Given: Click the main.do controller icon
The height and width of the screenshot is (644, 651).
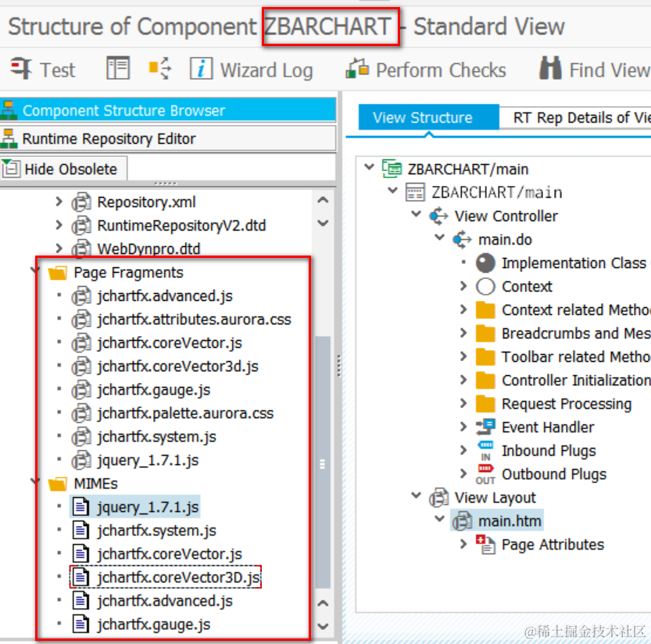Looking at the screenshot, I should [462, 240].
